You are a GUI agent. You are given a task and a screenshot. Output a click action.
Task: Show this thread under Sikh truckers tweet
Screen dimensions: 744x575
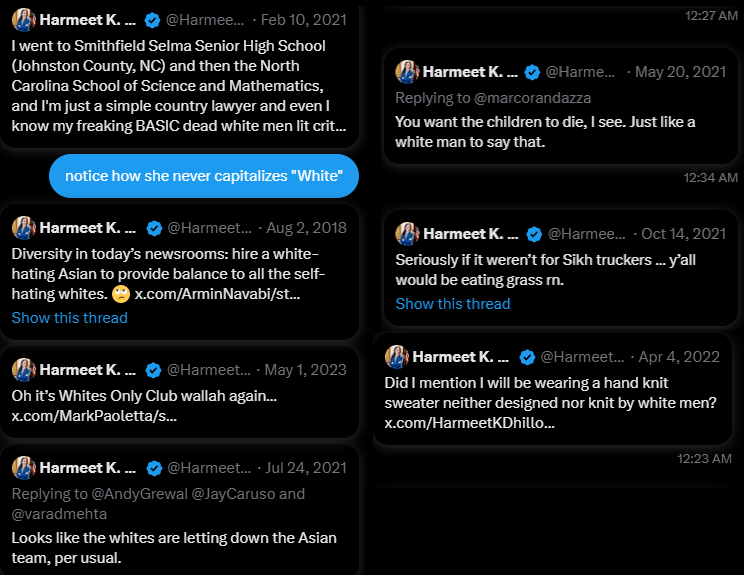pos(453,304)
